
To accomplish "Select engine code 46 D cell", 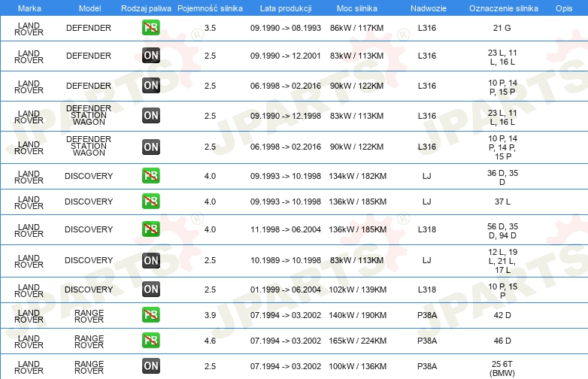I will [502, 341].
